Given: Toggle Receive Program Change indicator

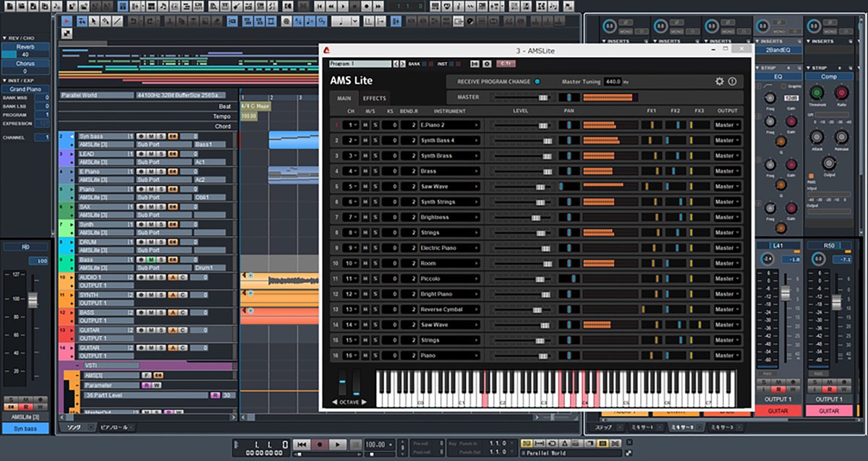Looking at the screenshot, I should click(537, 82).
